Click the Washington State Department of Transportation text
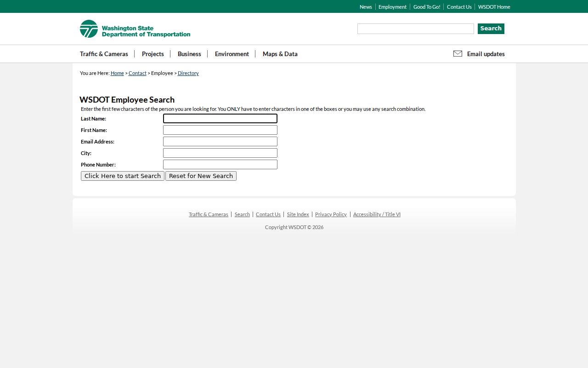 146,31
